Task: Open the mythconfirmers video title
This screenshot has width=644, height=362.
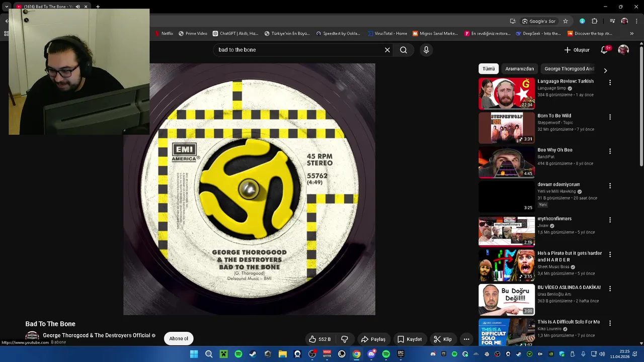Action: point(554,219)
